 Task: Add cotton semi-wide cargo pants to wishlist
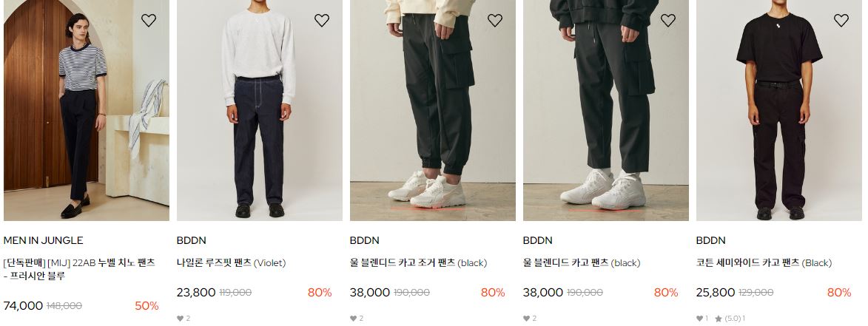pyautogui.click(x=841, y=21)
